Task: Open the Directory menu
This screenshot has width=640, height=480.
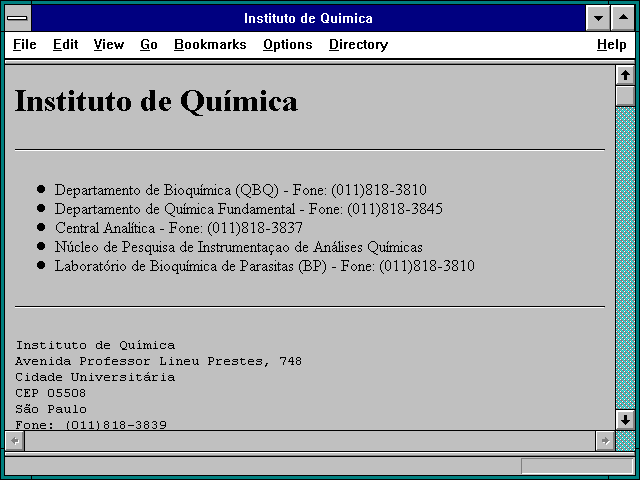Action: click(358, 44)
